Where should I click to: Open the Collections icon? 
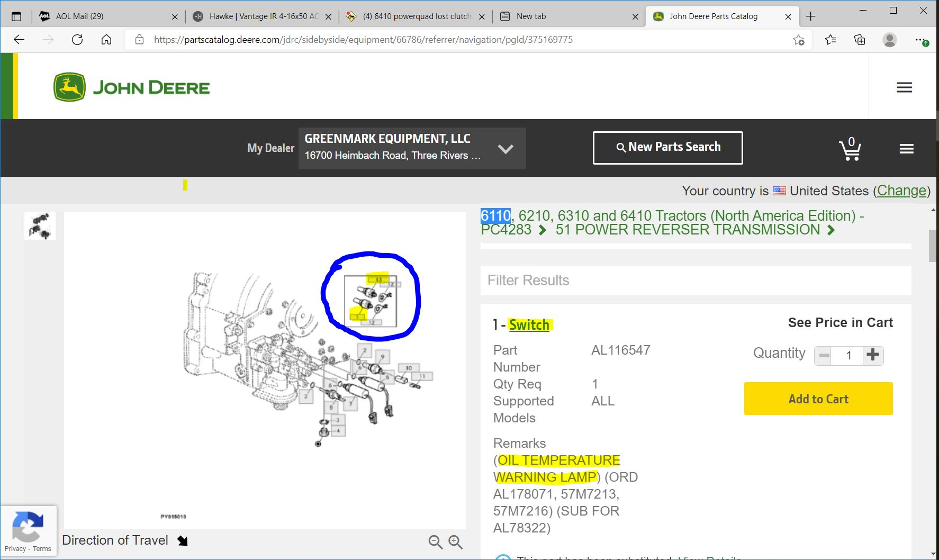860,40
